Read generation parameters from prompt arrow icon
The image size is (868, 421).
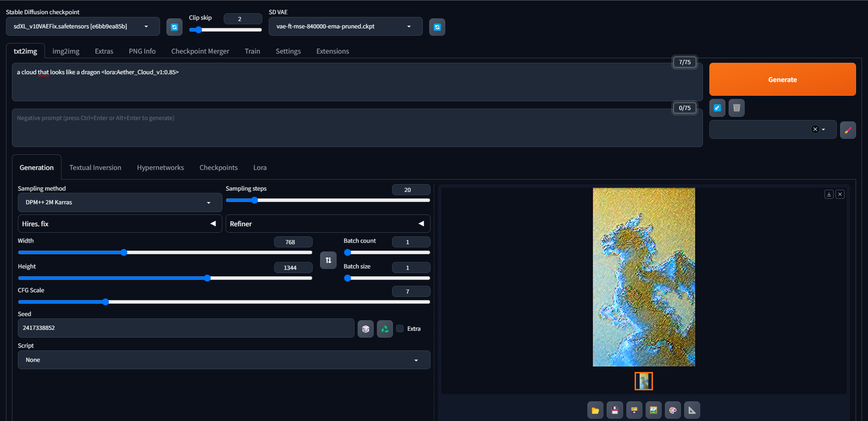tap(718, 108)
